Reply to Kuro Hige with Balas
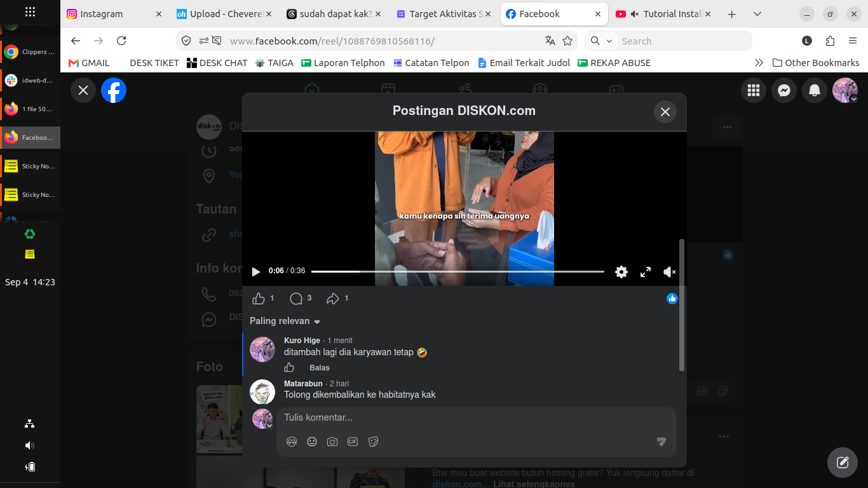This screenshot has width=868, height=488. click(320, 368)
